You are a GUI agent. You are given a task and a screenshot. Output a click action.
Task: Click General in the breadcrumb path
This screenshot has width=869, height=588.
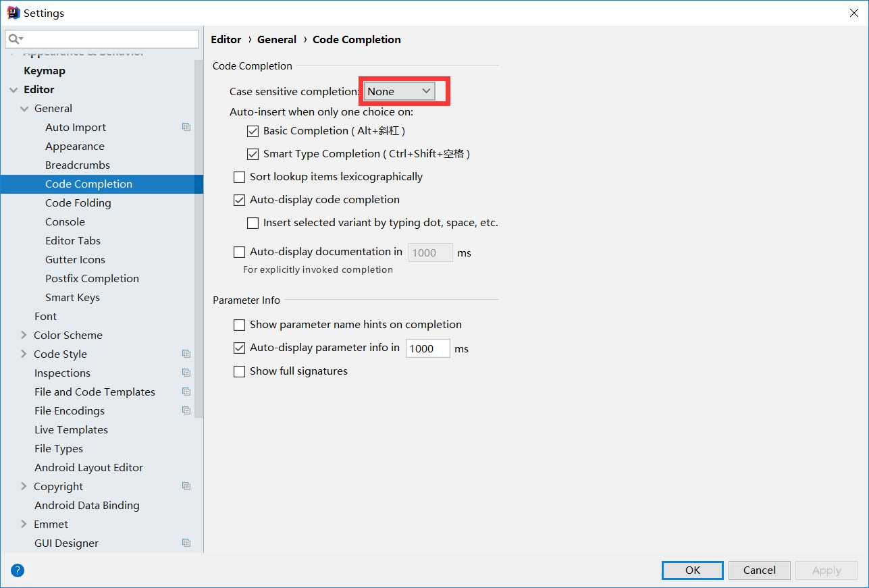(277, 39)
